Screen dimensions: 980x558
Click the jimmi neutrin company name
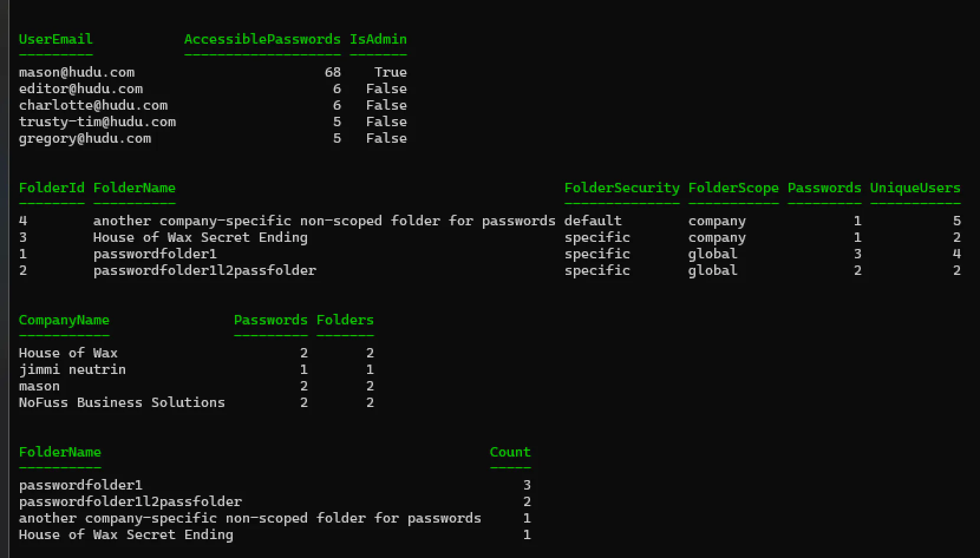(72, 369)
